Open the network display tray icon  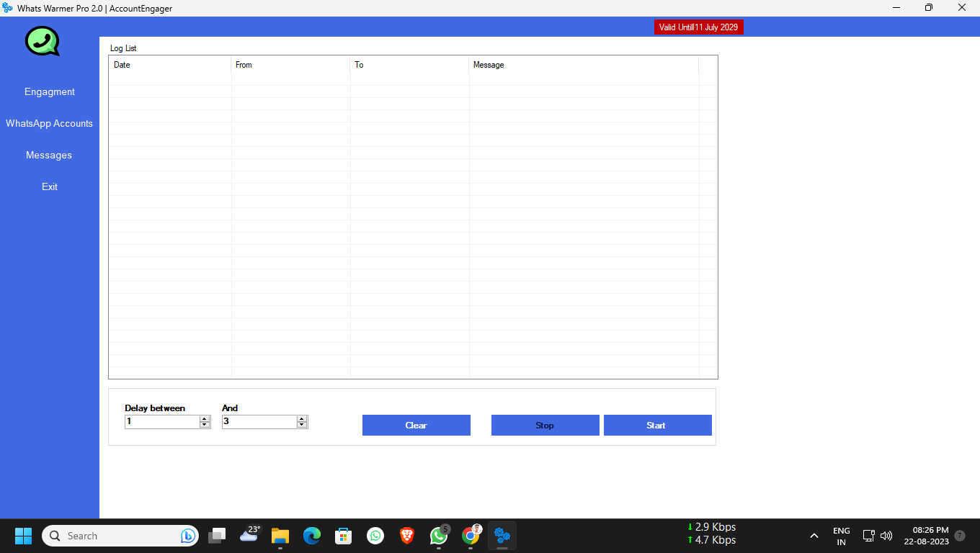tap(869, 536)
